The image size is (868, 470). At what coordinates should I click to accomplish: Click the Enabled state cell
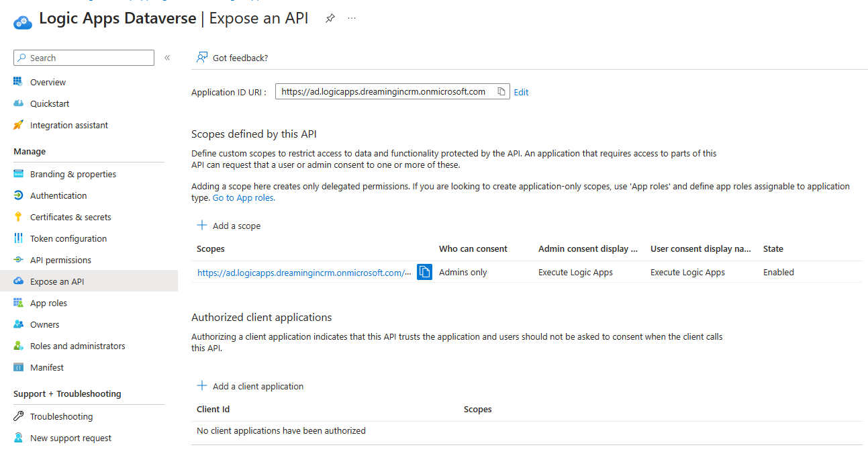coord(779,272)
